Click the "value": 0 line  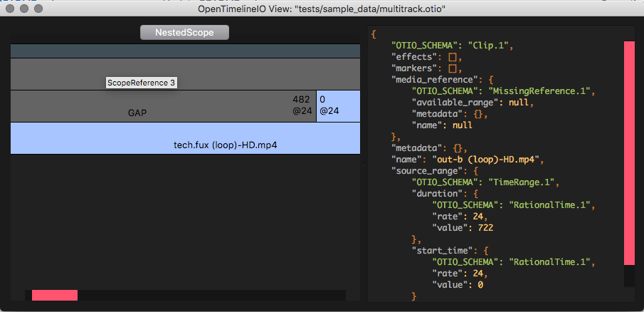coord(458,284)
